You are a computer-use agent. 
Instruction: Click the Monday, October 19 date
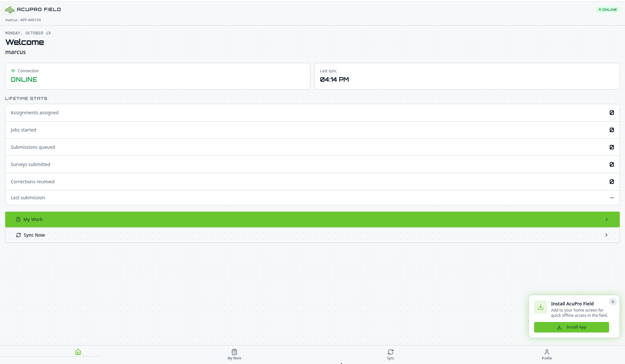28,33
